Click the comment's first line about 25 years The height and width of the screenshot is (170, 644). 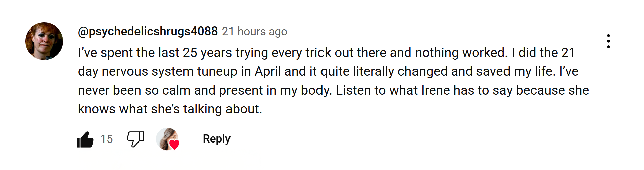point(326,53)
